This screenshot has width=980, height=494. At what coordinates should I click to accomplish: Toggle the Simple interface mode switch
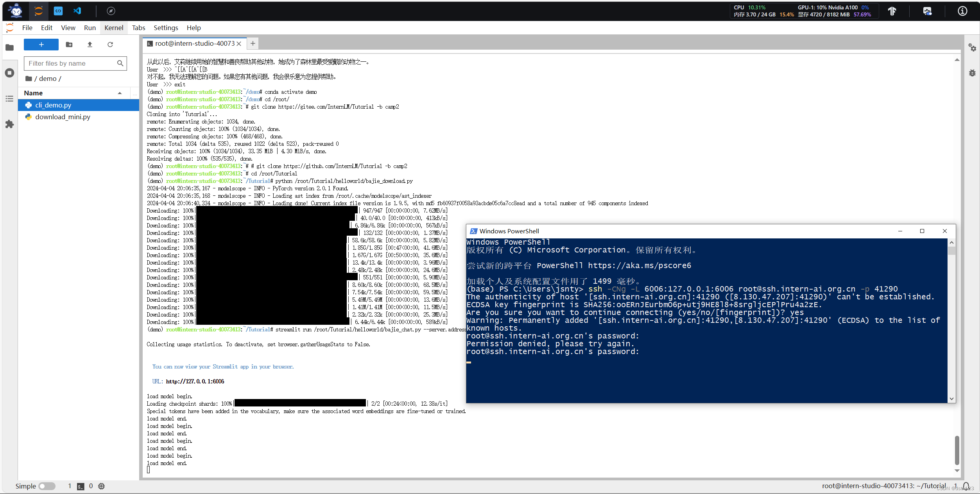pyautogui.click(x=47, y=486)
